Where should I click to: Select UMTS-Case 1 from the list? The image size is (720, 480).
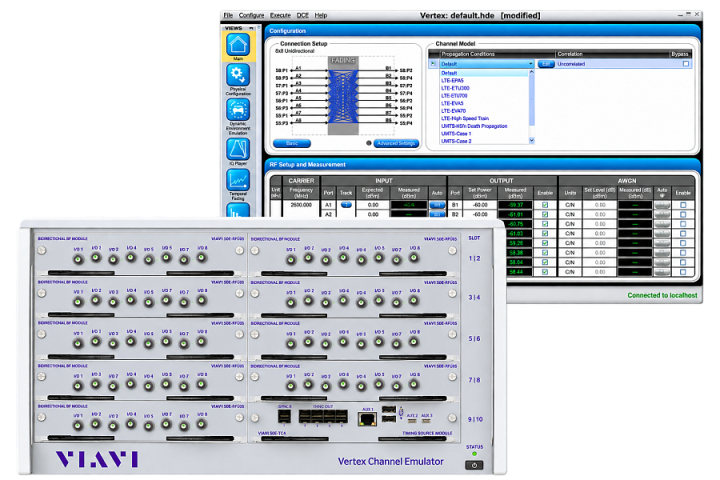pos(484,134)
